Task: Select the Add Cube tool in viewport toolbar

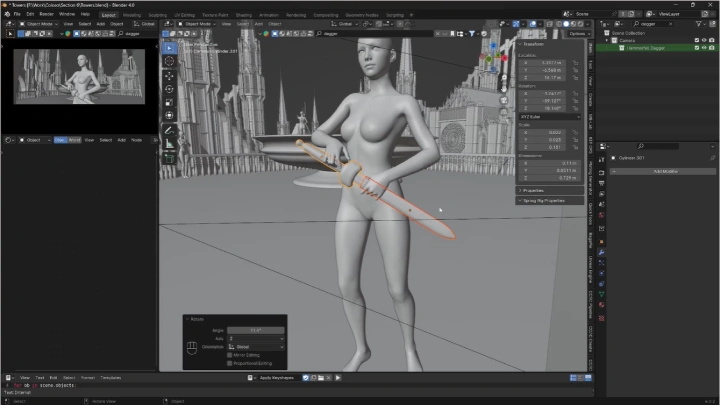Action: (x=169, y=158)
